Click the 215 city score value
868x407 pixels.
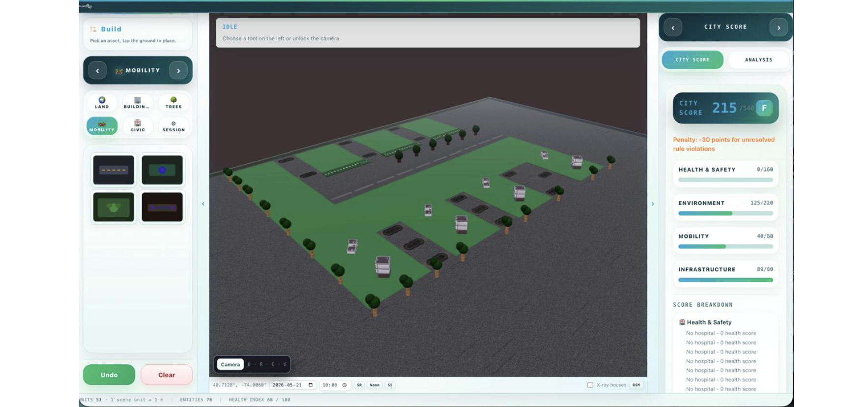[724, 108]
